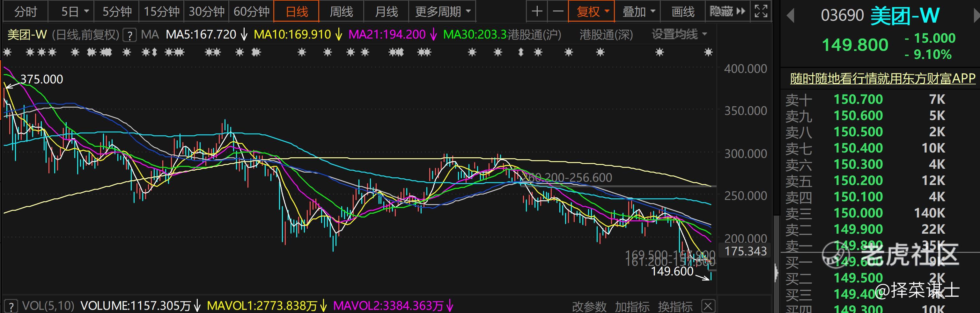Click the MA5:167.720 value
980x313 pixels.
(x=201, y=35)
